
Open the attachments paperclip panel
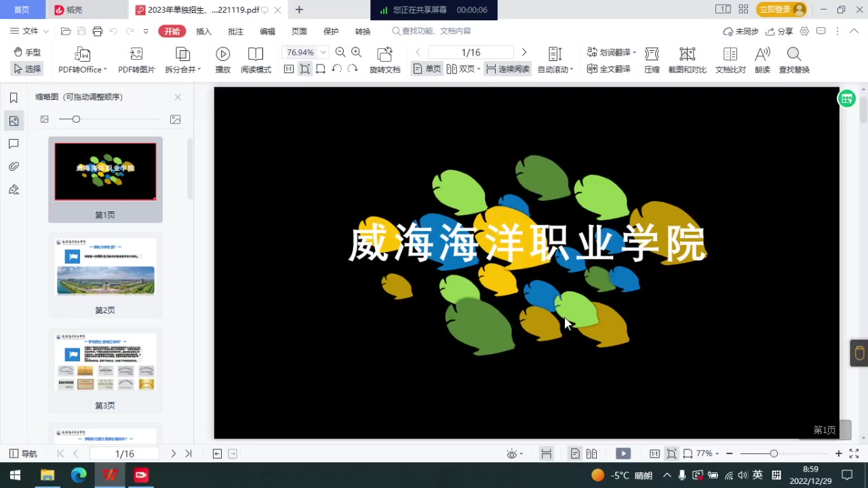(x=14, y=167)
